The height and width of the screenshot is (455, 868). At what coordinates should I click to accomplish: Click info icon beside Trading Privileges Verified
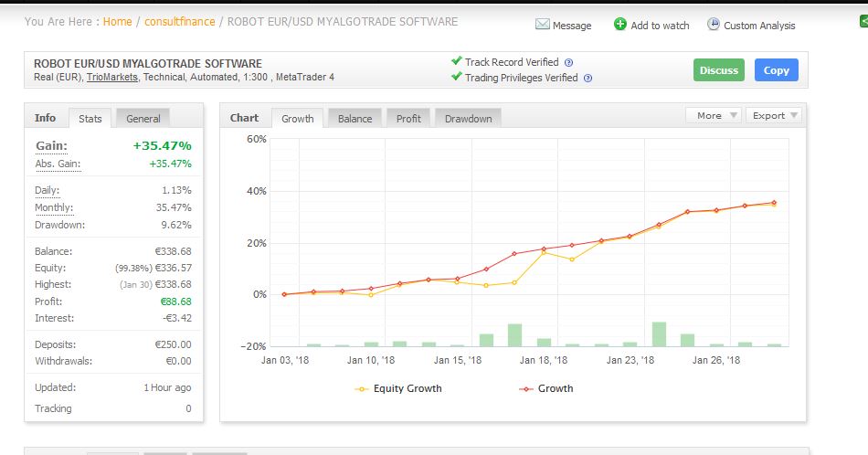coord(587,79)
